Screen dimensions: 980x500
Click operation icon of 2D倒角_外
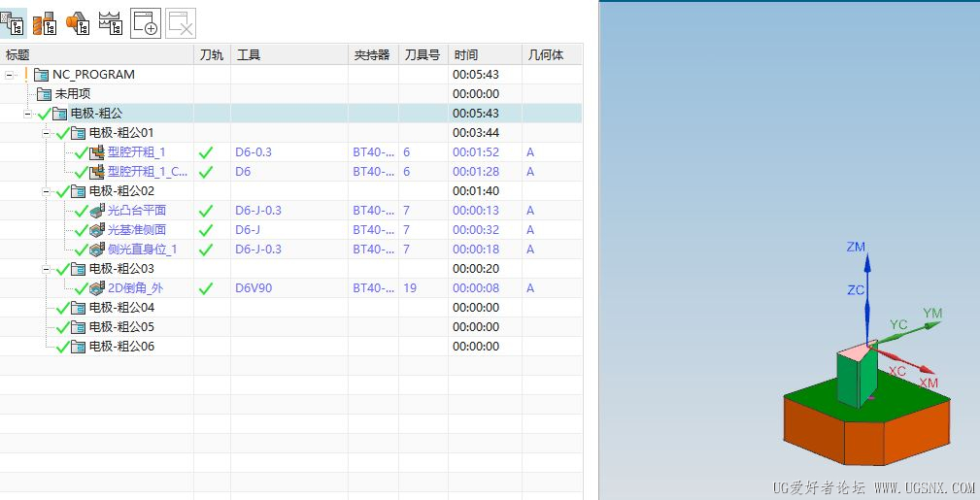click(x=97, y=288)
